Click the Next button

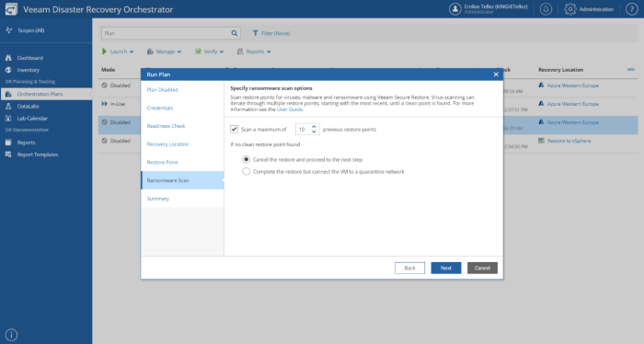(x=446, y=268)
